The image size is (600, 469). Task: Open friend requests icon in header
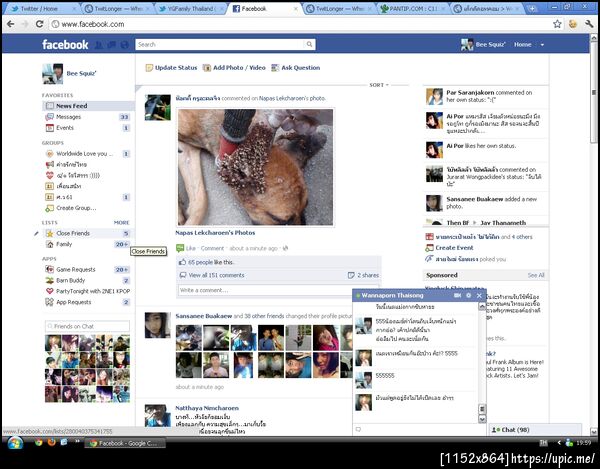[x=99, y=45]
